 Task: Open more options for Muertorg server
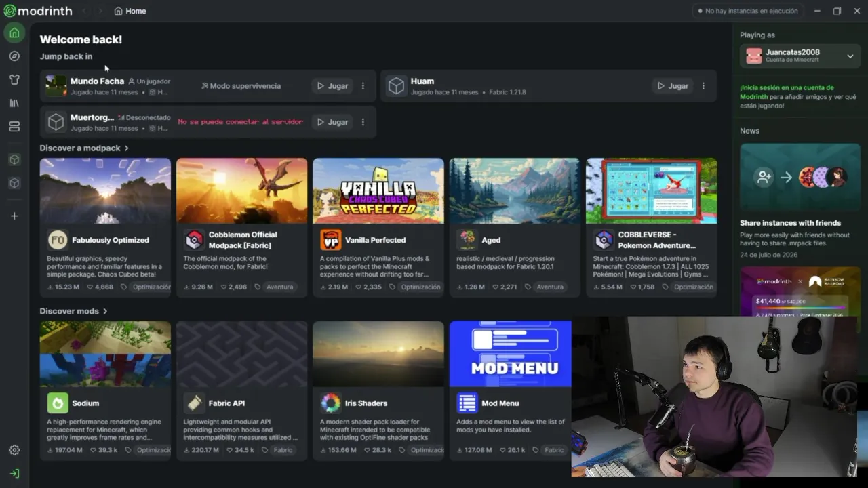pyautogui.click(x=363, y=122)
